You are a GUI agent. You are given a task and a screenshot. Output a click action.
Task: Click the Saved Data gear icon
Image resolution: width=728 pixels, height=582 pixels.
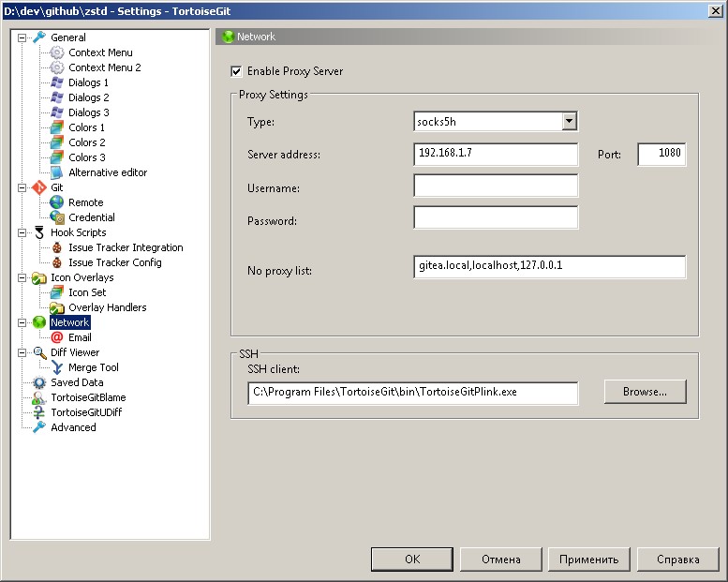click(39, 382)
